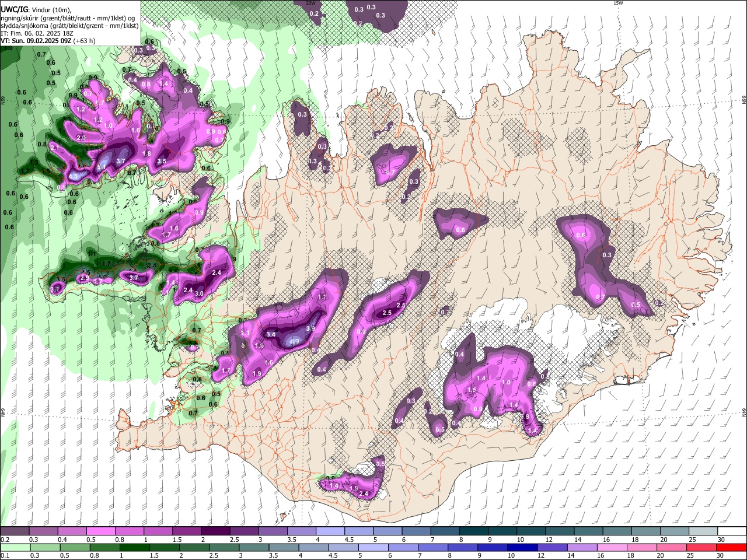
Task: Click the 'UWC/IG: Vindur (10m)' title line
Action: 36,10
